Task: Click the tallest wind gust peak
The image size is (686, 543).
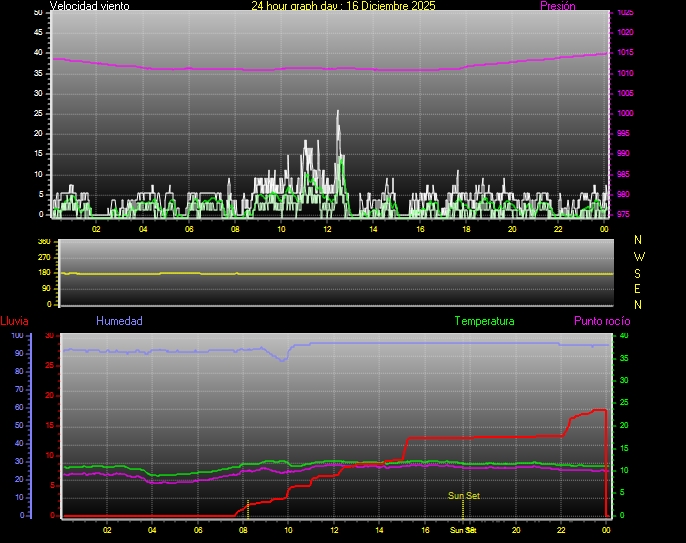Action: point(338,113)
